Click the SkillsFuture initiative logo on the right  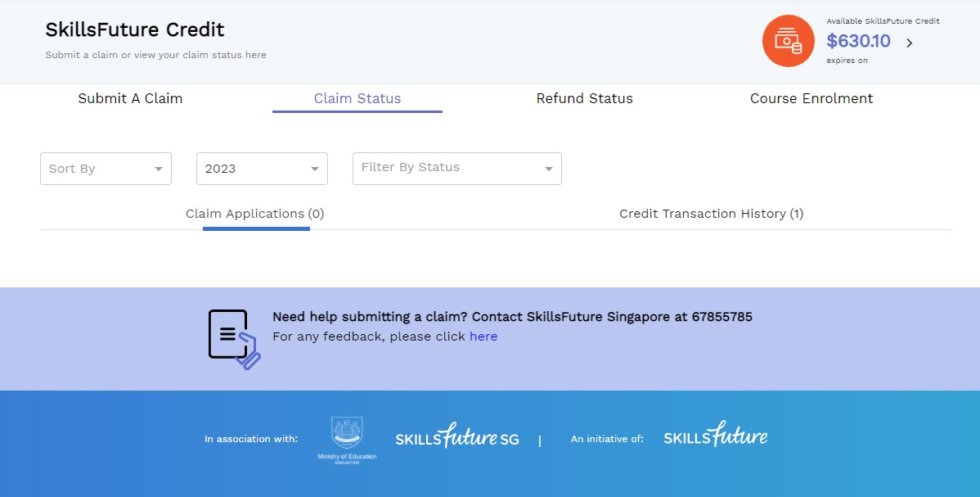click(x=715, y=435)
